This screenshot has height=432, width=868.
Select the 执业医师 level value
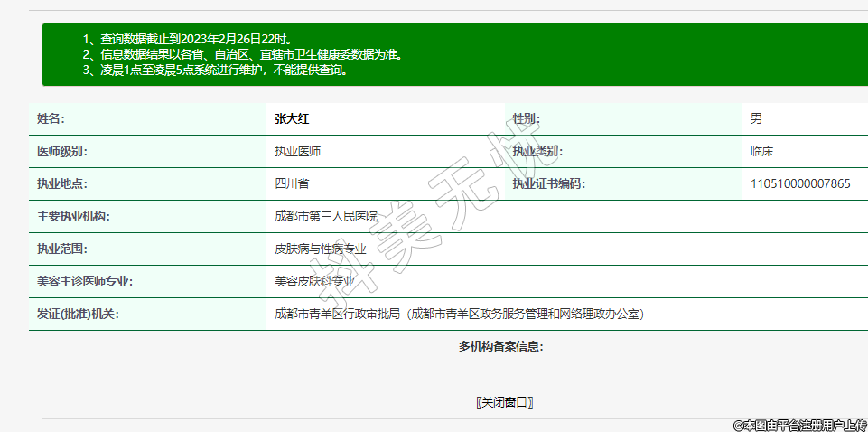tap(297, 151)
